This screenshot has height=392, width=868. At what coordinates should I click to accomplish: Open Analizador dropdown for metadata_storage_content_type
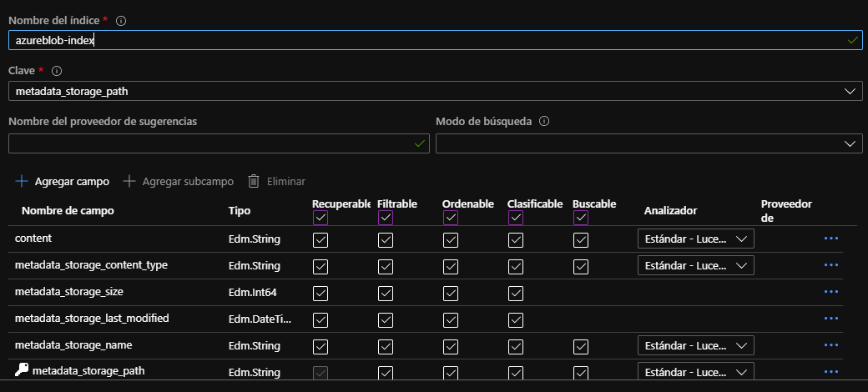696,265
